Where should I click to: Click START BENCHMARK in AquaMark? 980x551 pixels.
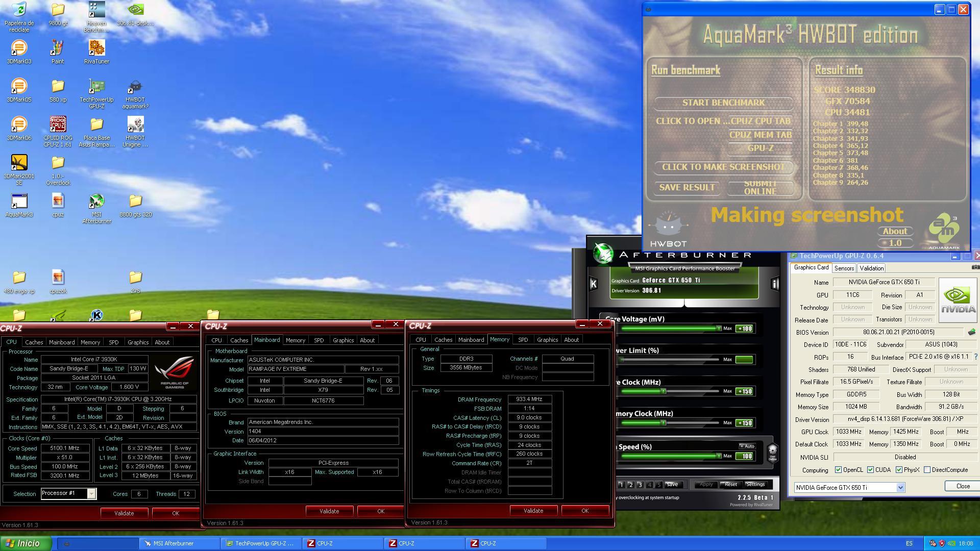pos(723,103)
